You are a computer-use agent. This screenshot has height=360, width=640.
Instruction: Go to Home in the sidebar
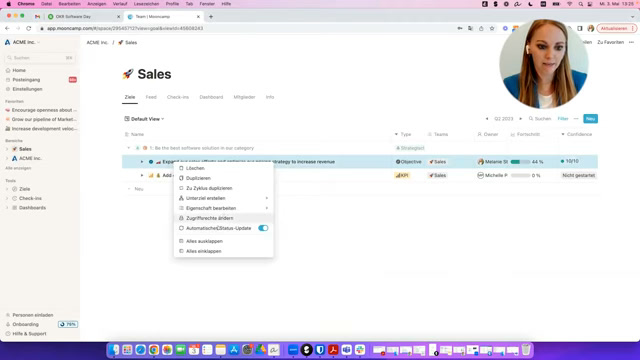pyautogui.click(x=19, y=71)
